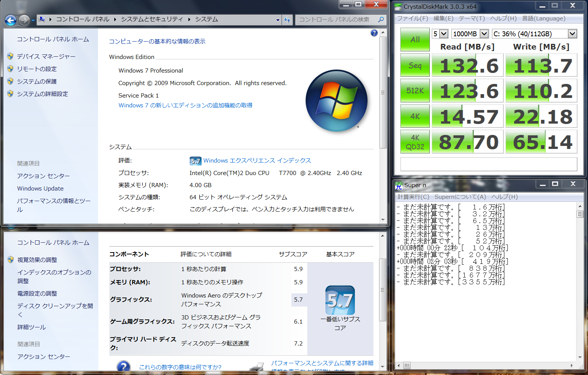Click the CrystalDiskMark comment text box
Screen dimensions: 588x375
[488, 164]
